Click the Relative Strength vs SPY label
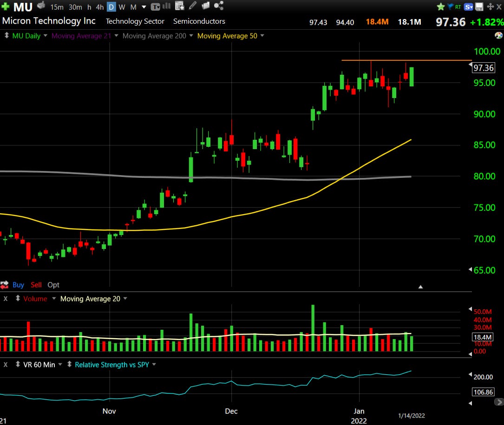 112,365
